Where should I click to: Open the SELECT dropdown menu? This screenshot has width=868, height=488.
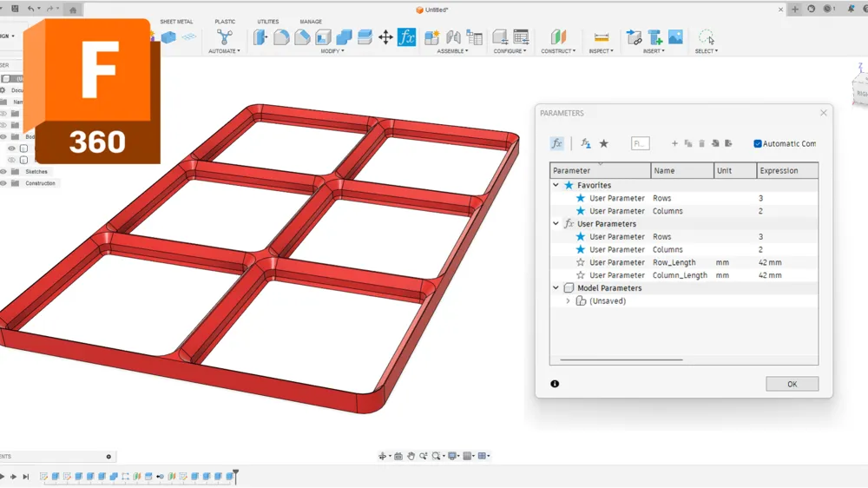[x=707, y=51]
